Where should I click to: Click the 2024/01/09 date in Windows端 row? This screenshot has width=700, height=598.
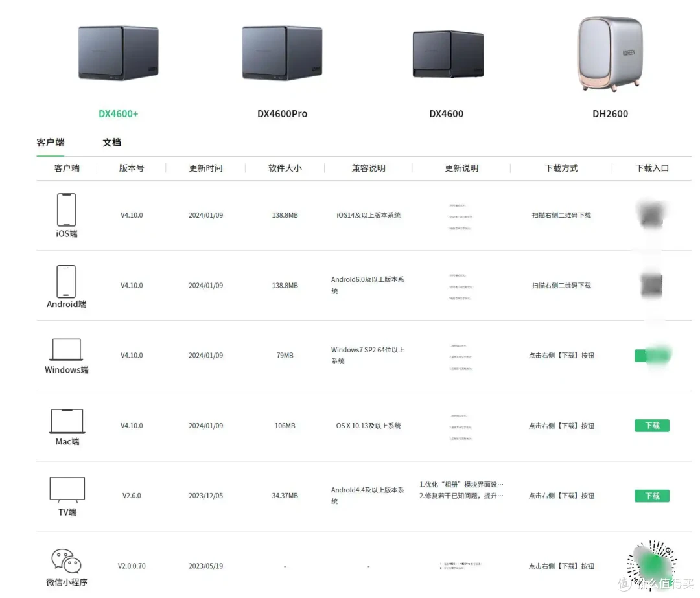(206, 356)
